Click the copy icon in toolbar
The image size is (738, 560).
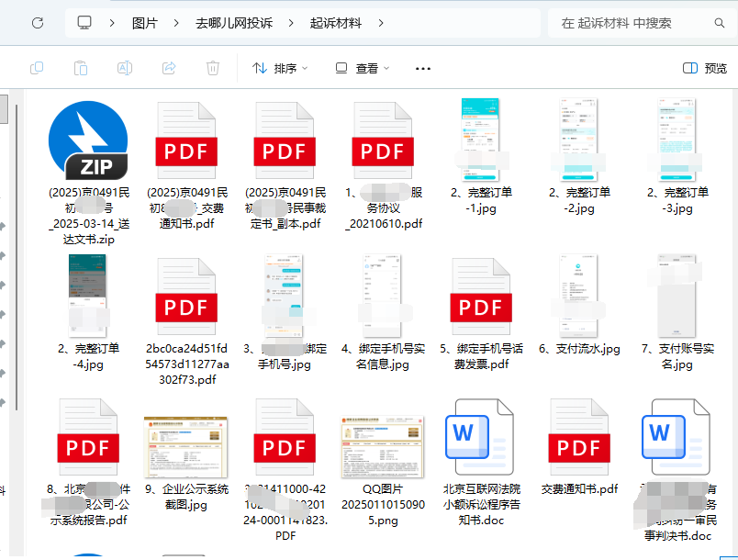[38, 68]
